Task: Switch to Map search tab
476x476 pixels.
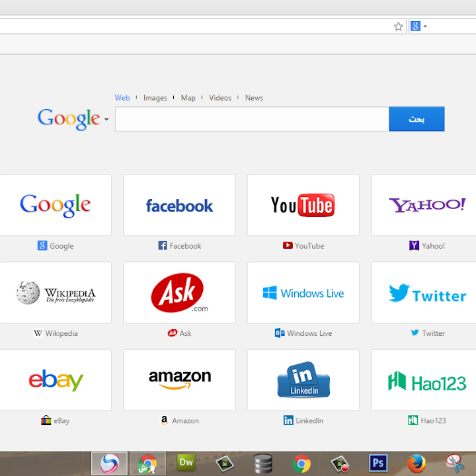Action: [188, 98]
